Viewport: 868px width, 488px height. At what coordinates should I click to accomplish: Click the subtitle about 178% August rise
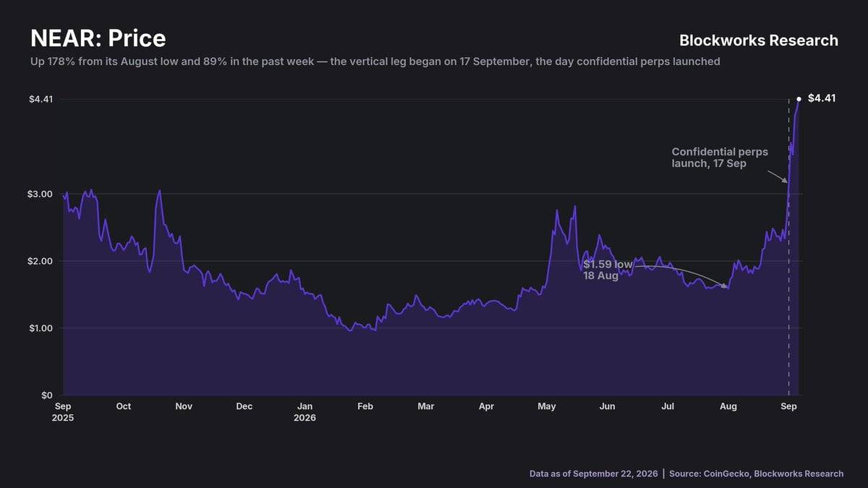point(375,61)
